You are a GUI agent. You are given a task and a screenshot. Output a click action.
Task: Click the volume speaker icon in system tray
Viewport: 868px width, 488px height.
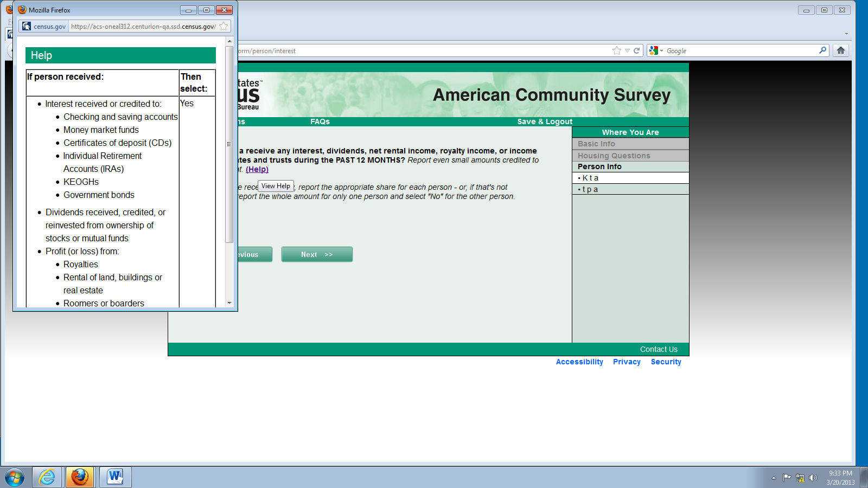pos(813,478)
